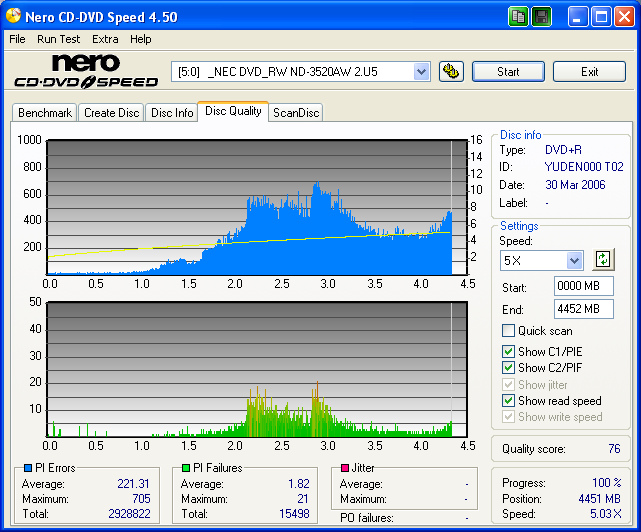Click the PO failures label

(x=367, y=518)
